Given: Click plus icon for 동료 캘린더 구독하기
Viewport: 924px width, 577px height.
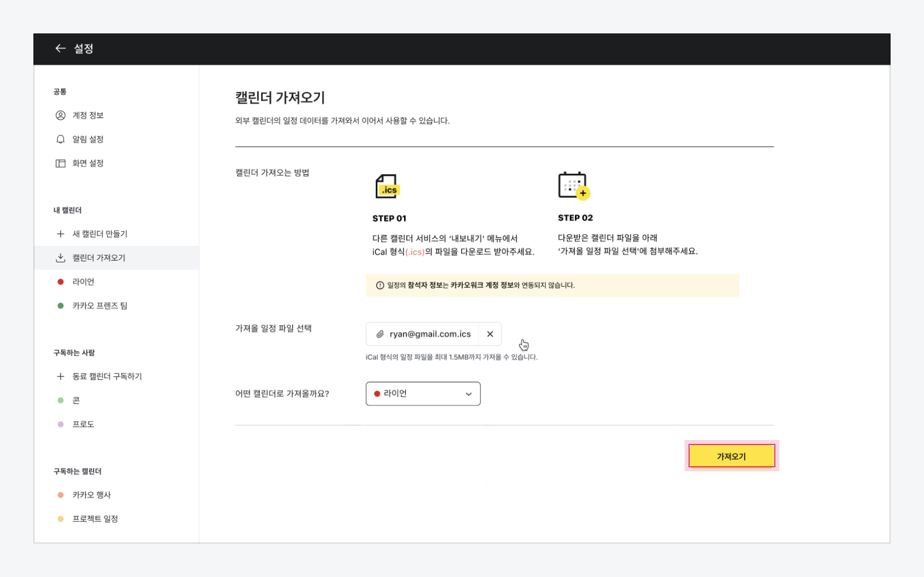Looking at the screenshot, I should 61,376.
